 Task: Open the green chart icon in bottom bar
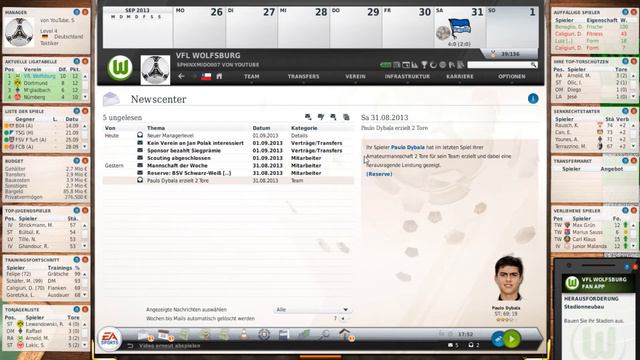point(304,334)
